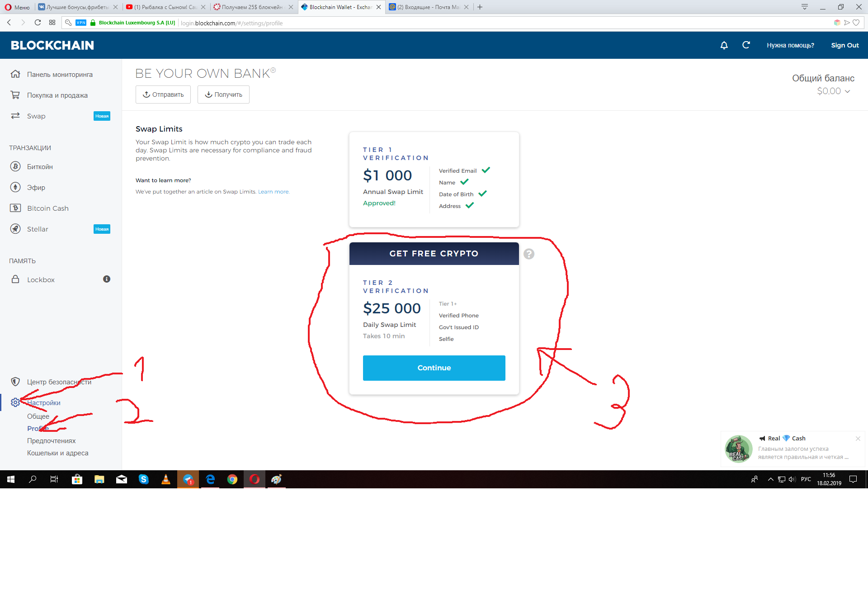This screenshot has height=605, width=868.
Task: Switch to the Лучшие бонусы VK tab
Action: pyautogui.click(x=78, y=7)
